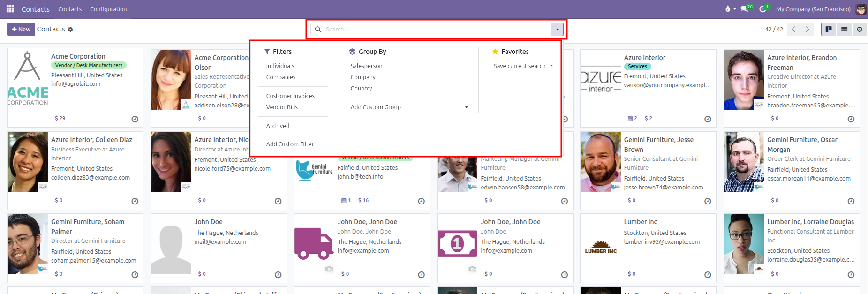
Task: Open the Acme Corporation contact card
Action: [75, 88]
